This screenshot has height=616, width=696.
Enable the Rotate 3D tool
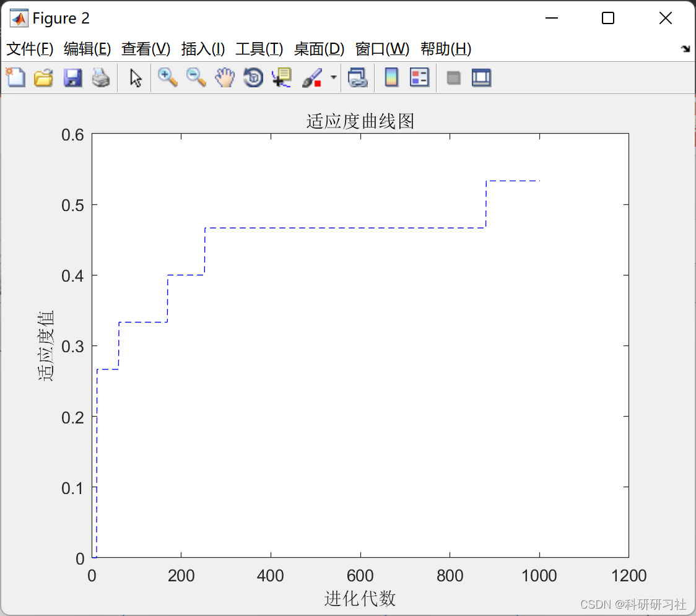point(253,78)
